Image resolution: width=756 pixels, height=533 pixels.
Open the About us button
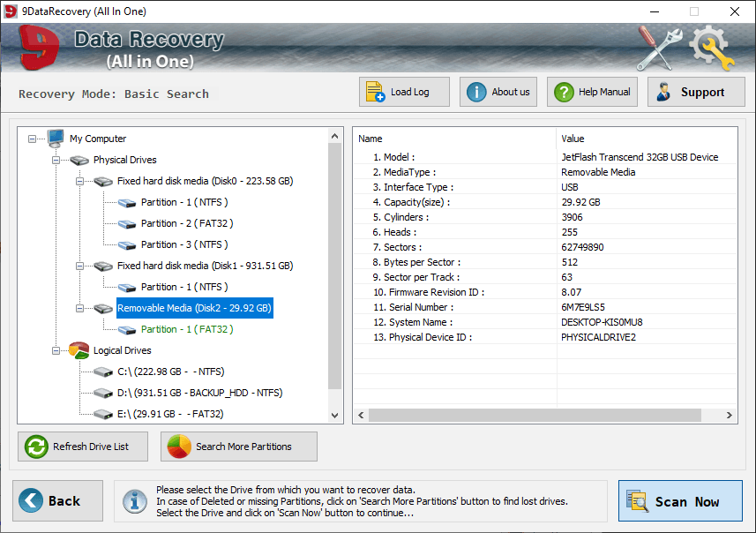[498, 92]
